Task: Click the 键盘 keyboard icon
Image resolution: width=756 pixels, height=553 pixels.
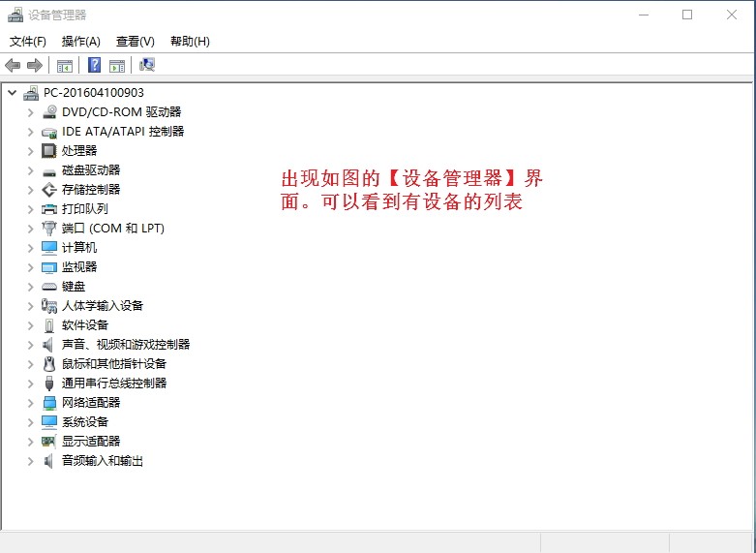Action: 49,286
